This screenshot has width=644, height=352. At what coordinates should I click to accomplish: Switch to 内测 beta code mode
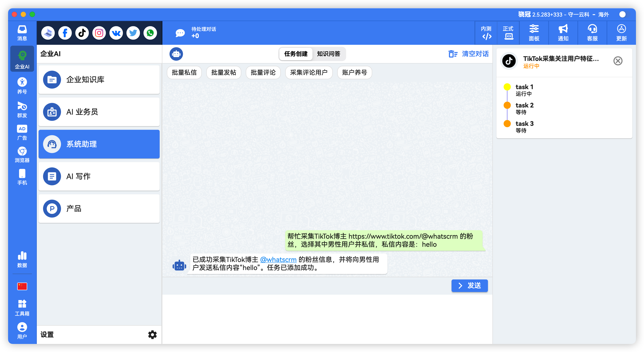tap(487, 33)
